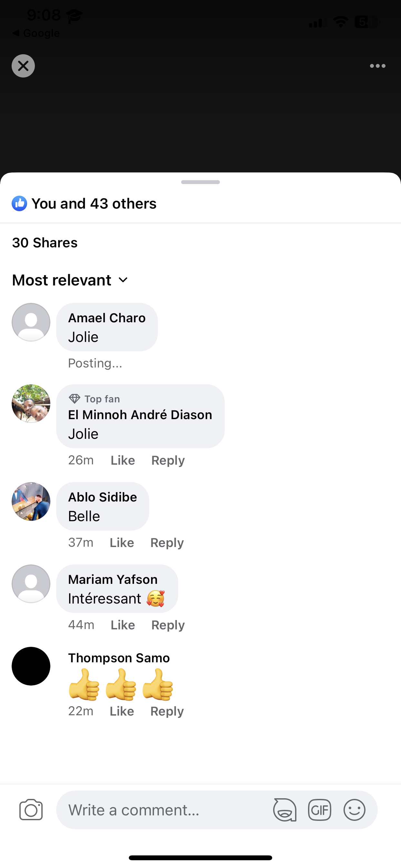Tap the blue like reaction icon
The image size is (401, 868).
click(20, 203)
